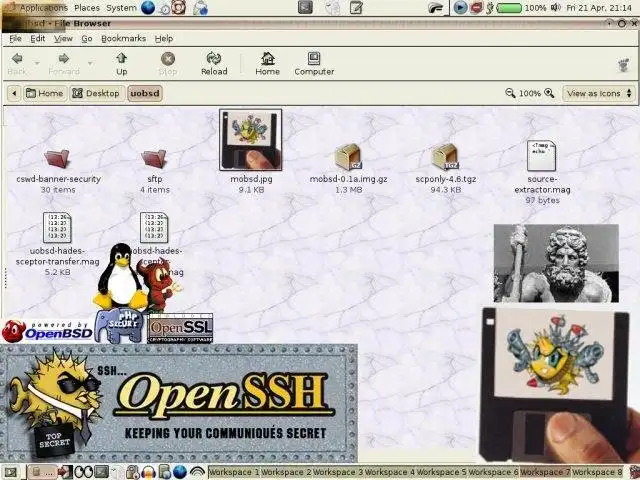Open the mail envelope icon in top panel

click(200, 8)
